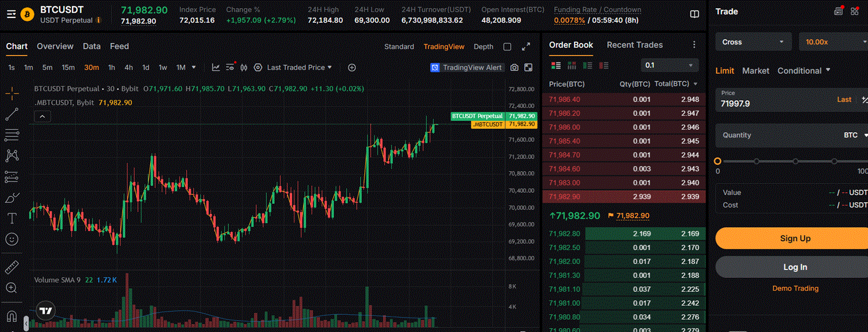Open the indicators icon with red dot

point(231,67)
